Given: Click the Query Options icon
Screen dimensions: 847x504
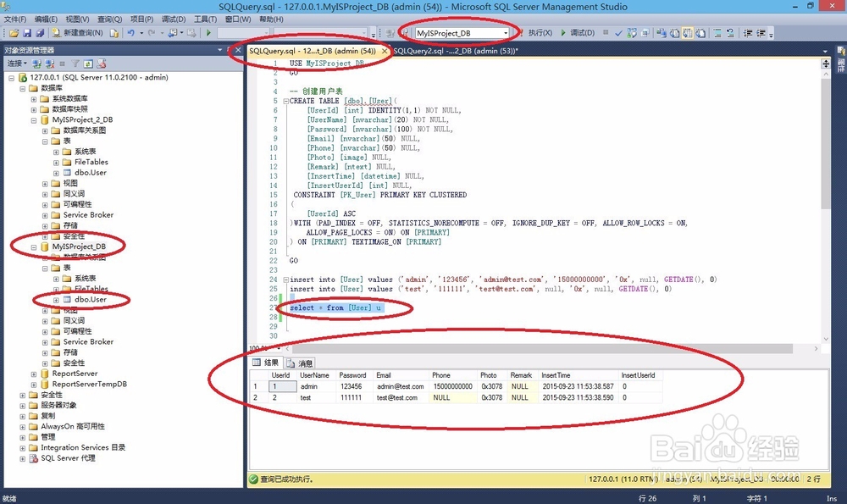Looking at the screenshot, I should [x=645, y=33].
